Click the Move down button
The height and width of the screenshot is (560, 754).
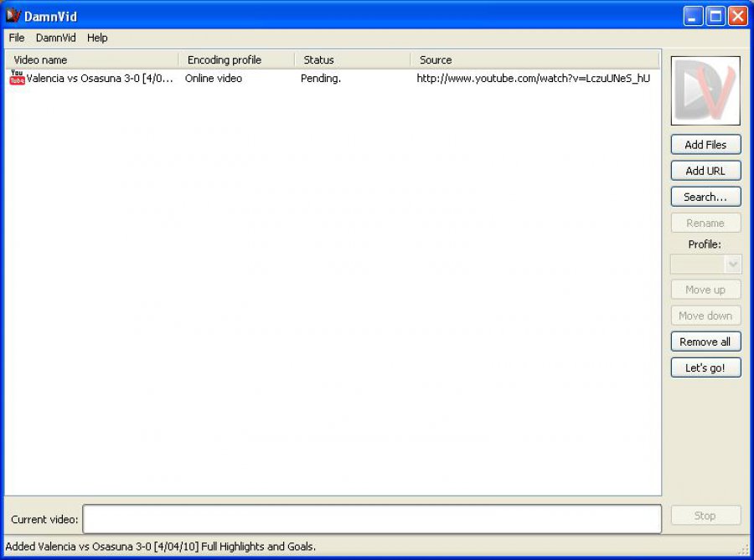click(705, 316)
